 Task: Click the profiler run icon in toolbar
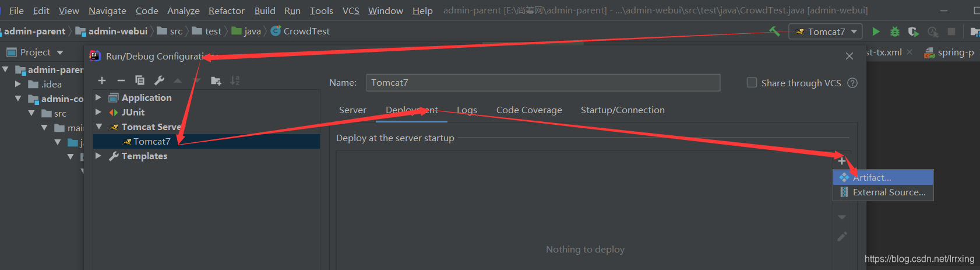point(933,31)
